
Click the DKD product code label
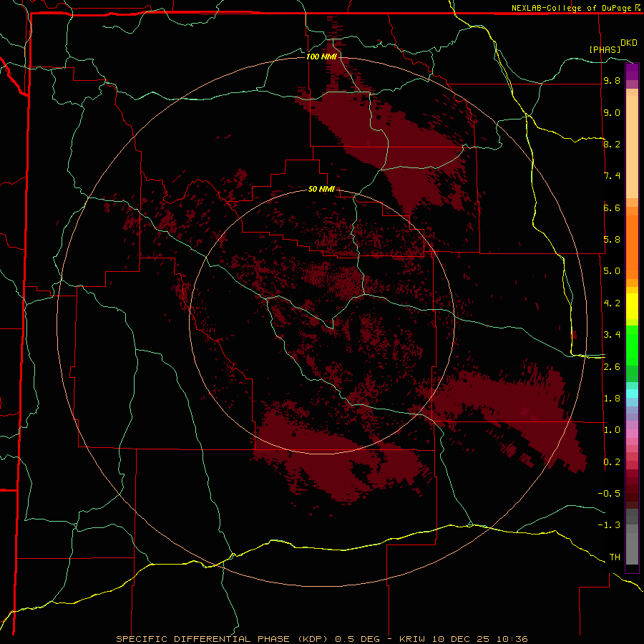point(629,42)
